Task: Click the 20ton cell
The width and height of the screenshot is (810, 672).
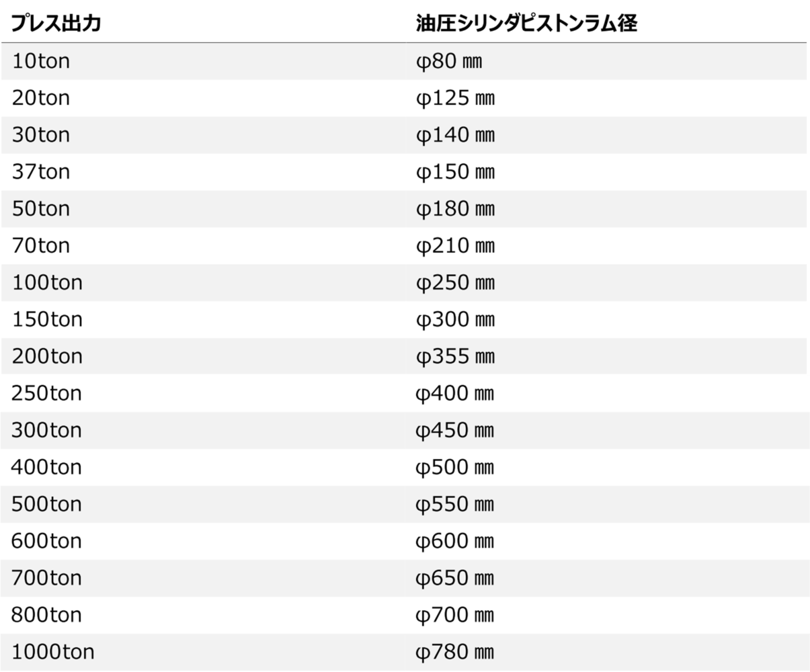Action: coord(40,98)
